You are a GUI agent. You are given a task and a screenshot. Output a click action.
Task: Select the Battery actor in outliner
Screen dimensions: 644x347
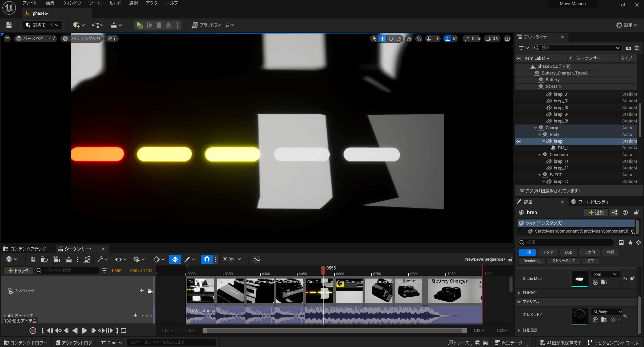[552, 80]
